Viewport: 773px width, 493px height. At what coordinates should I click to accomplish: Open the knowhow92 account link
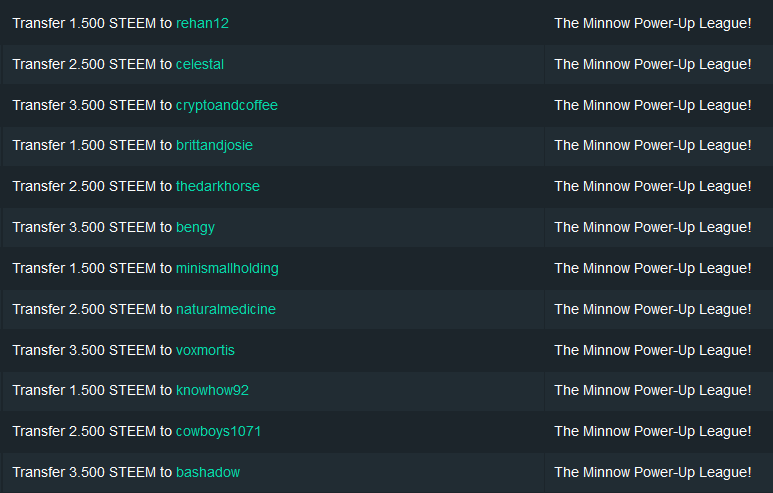tap(212, 390)
